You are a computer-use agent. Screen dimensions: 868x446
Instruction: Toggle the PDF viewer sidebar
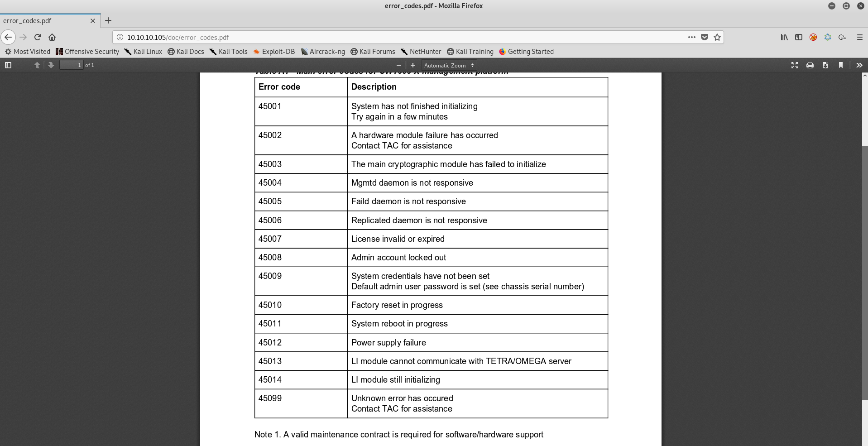click(x=8, y=65)
